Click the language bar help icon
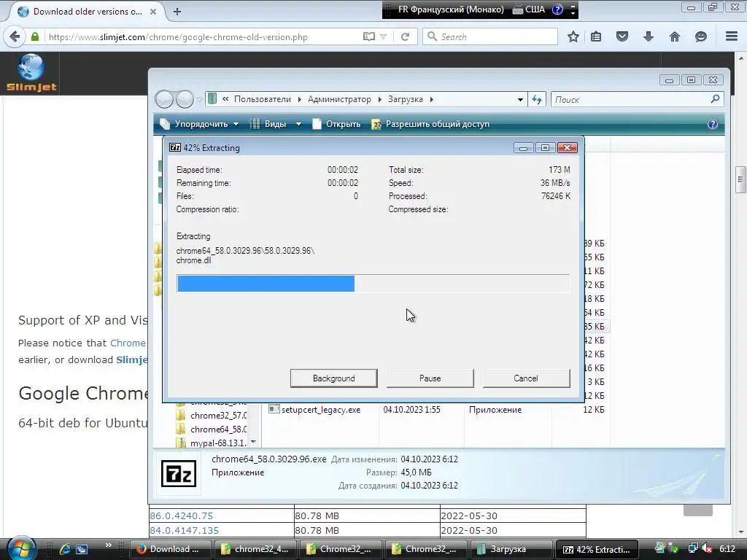 click(x=557, y=9)
